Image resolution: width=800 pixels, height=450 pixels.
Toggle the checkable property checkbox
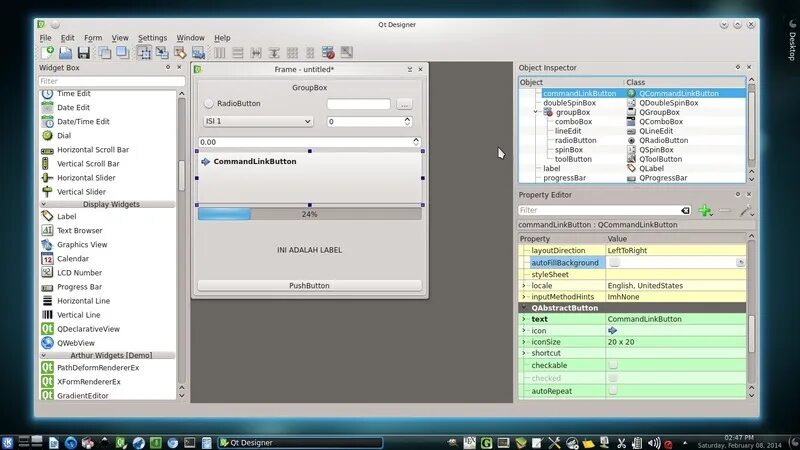click(x=613, y=365)
